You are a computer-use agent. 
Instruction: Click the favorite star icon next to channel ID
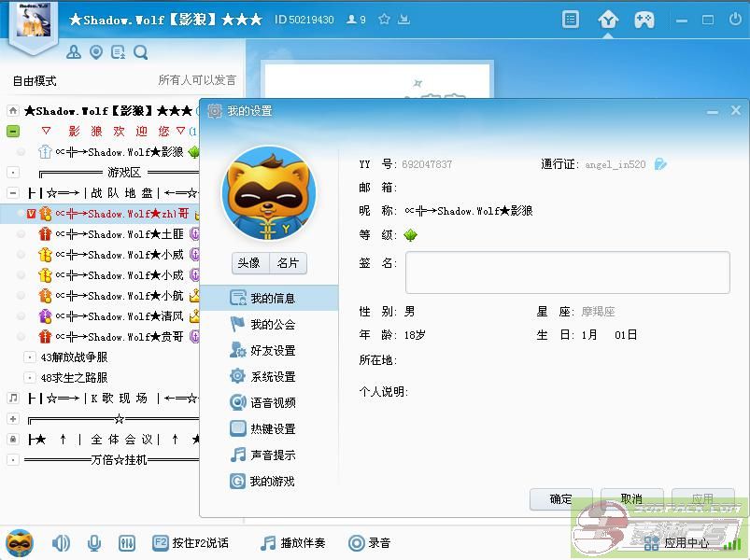click(384, 19)
